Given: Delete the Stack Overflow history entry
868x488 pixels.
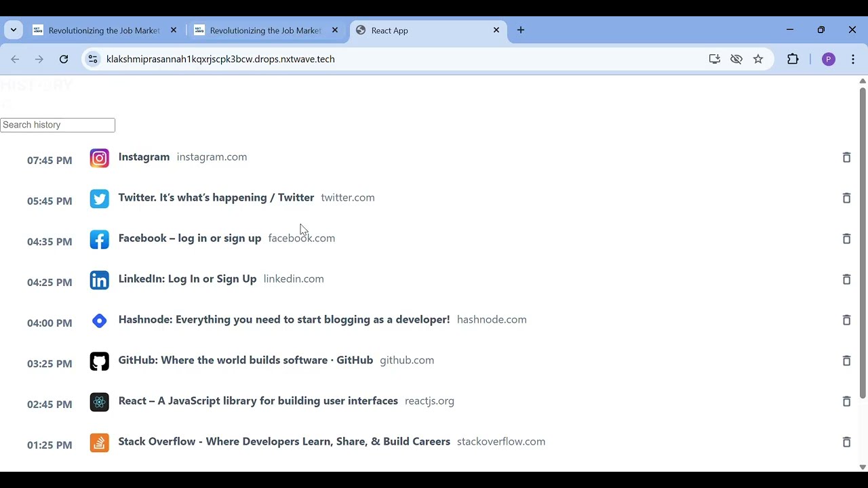Looking at the screenshot, I should [x=846, y=442].
